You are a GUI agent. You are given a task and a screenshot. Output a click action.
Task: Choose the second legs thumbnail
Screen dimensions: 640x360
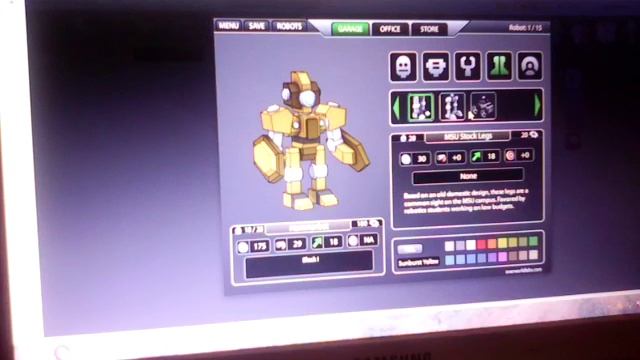pos(452,106)
